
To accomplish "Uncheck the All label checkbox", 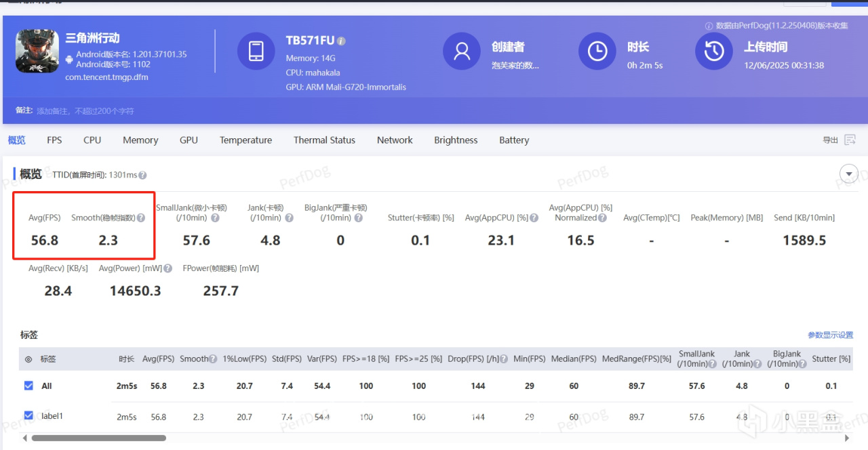I will [28, 386].
